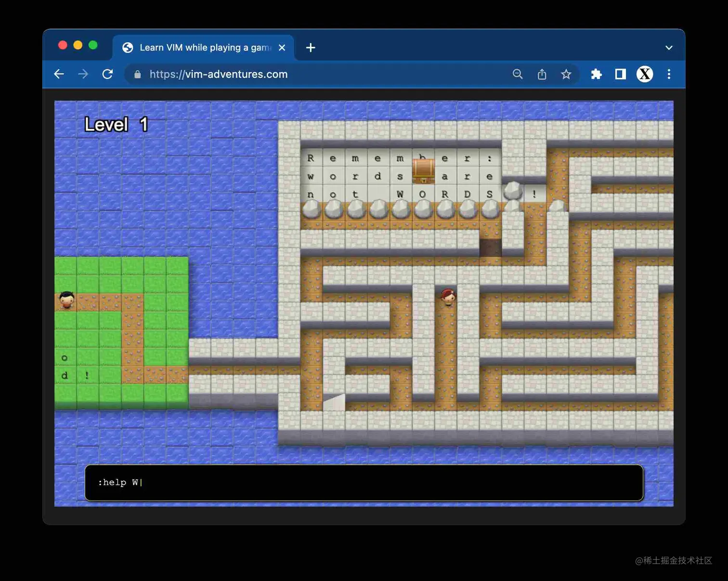The width and height of the screenshot is (728, 581).
Task: Toggle the side panel square icon
Action: (620, 74)
